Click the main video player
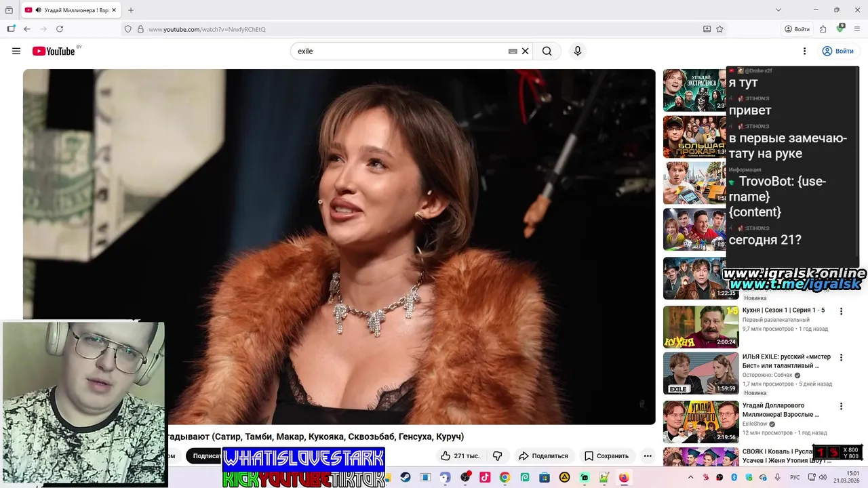 coord(339,247)
